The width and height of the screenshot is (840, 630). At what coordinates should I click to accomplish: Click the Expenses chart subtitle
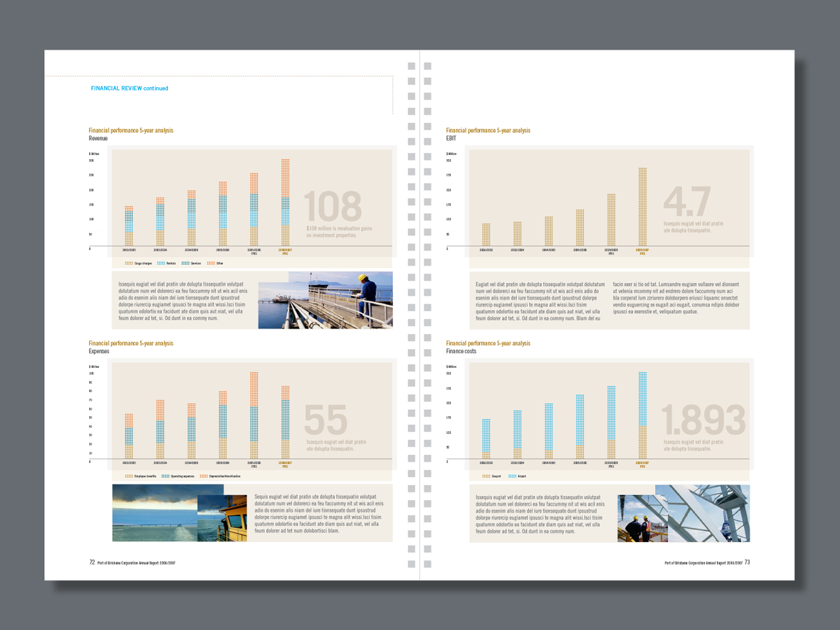tap(99, 351)
